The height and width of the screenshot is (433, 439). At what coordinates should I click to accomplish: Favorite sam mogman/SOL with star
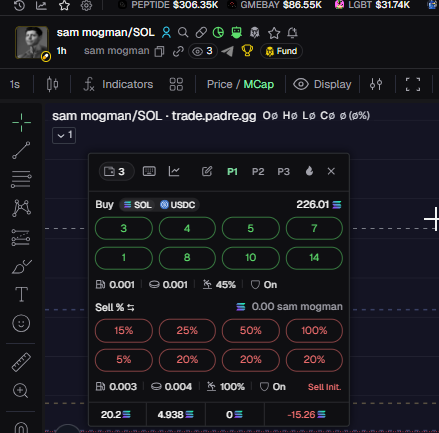tap(274, 33)
